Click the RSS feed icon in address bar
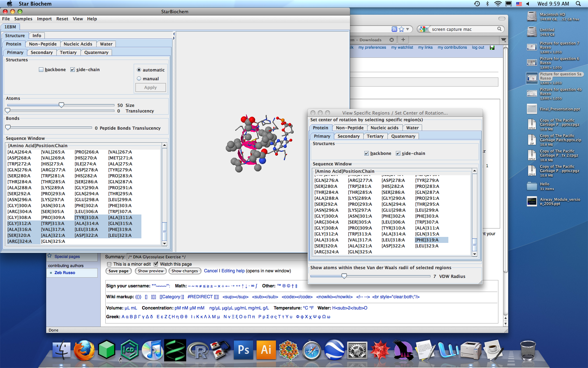 pos(394,29)
